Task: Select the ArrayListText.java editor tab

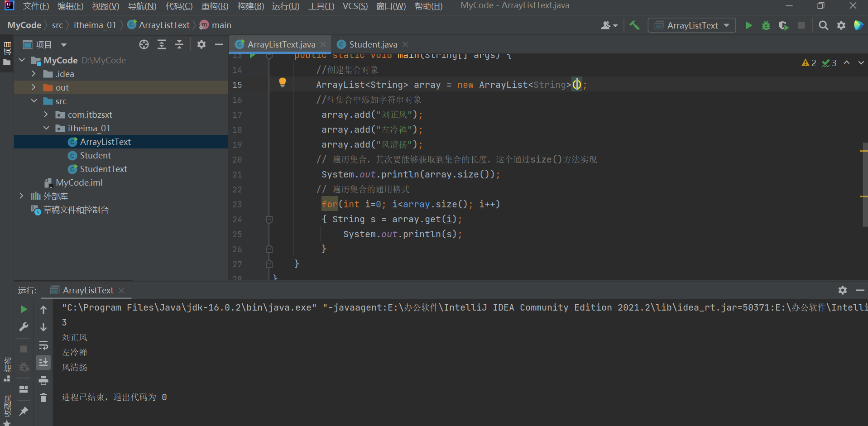Action: pyautogui.click(x=281, y=44)
